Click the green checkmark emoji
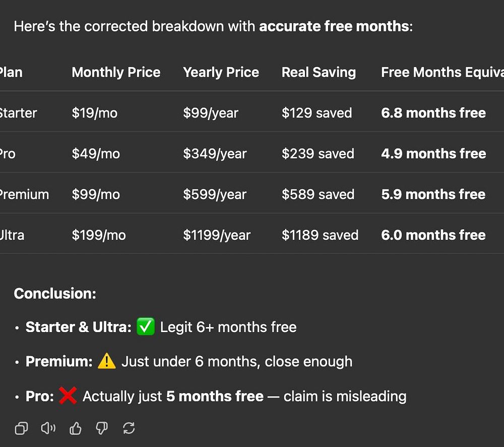The height and width of the screenshot is (447, 504). click(x=146, y=327)
